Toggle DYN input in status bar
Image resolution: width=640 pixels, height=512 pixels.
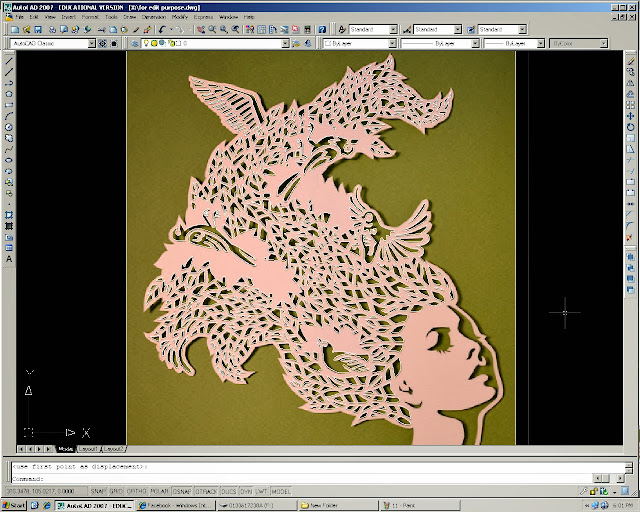pyautogui.click(x=246, y=491)
